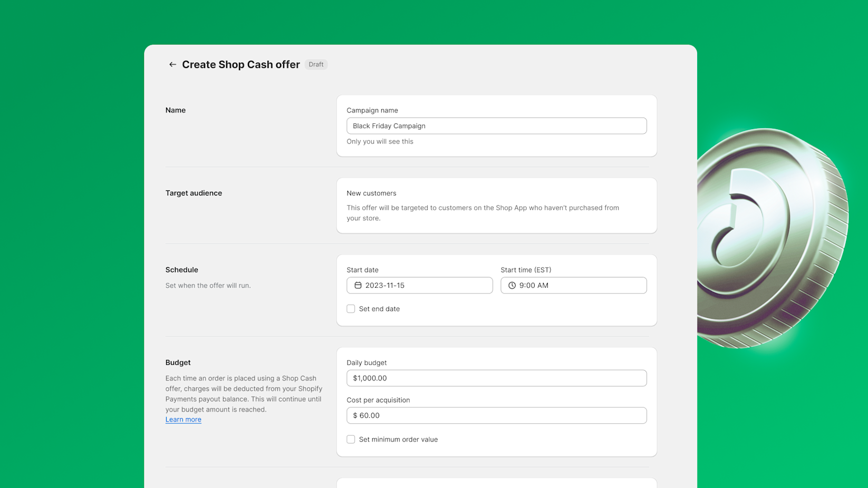Click the Budget section heading
Image resolution: width=868 pixels, height=488 pixels.
178,363
